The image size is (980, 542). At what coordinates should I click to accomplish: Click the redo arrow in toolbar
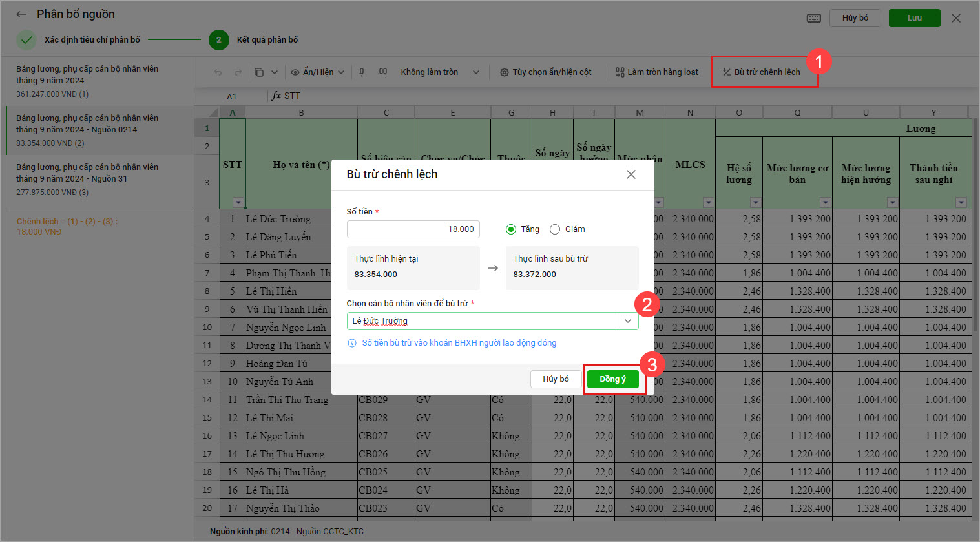tap(238, 72)
